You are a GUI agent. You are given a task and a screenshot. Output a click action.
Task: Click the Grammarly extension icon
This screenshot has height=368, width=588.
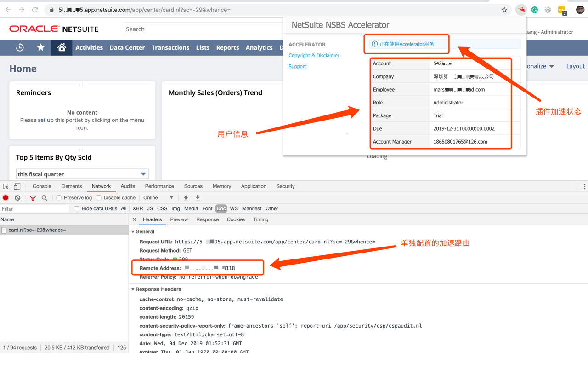535,10
